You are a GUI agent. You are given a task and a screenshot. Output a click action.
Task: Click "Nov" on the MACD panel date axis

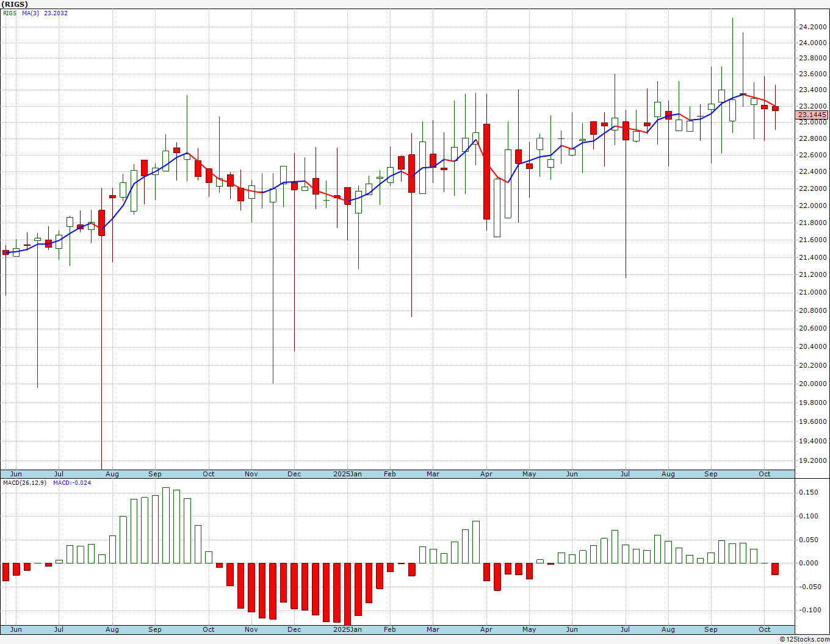pyautogui.click(x=251, y=629)
